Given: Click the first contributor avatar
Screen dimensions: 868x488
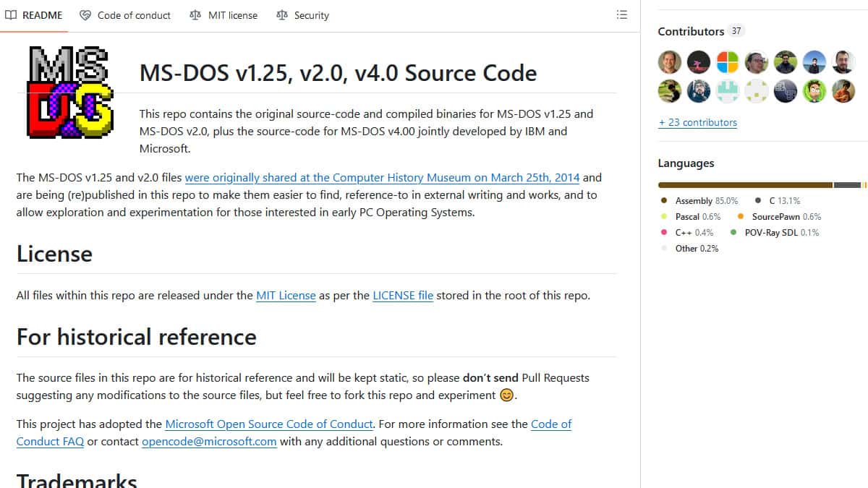Looking at the screenshot, I should coord(670,62).
